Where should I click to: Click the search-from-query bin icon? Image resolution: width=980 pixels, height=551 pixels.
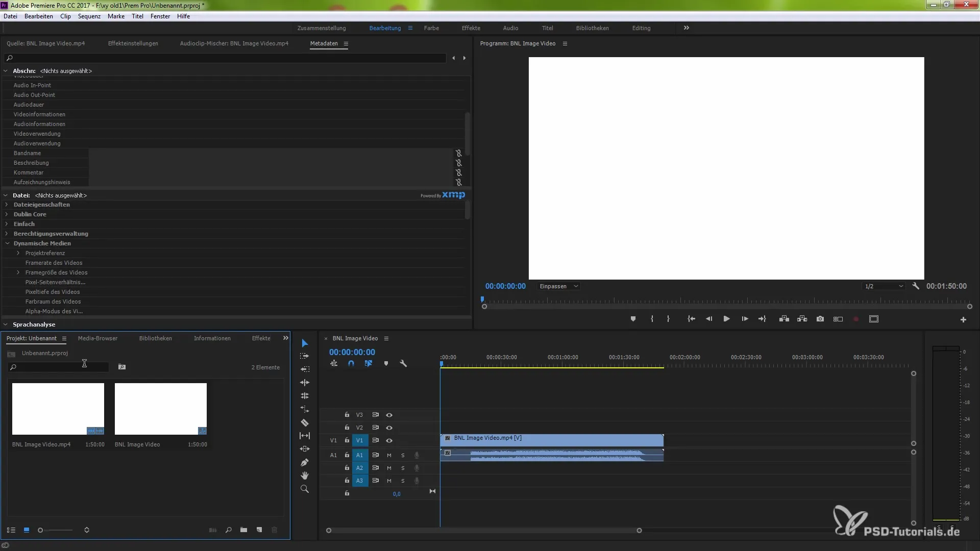point(122,367)
